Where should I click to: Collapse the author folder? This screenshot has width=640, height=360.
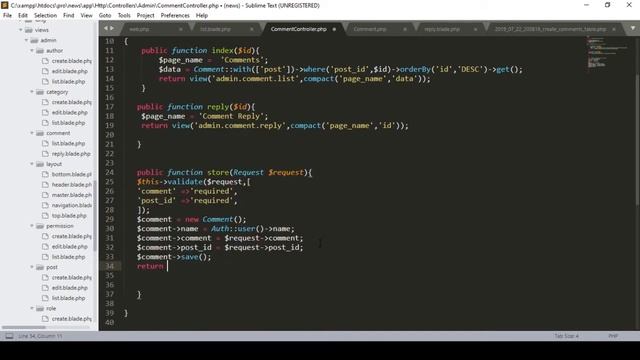pos(32,51)
